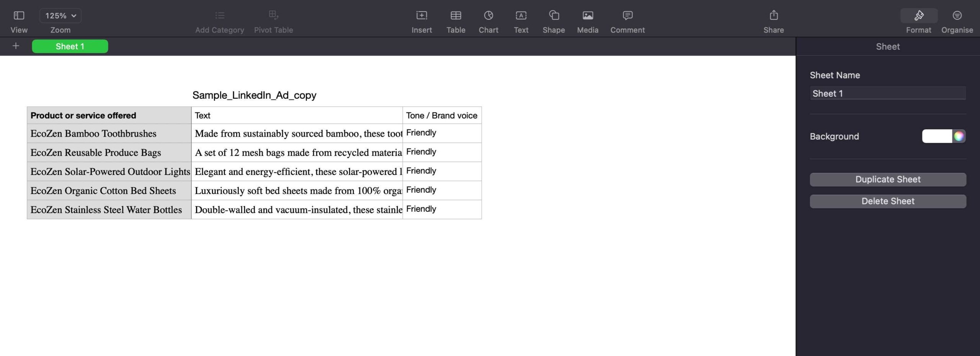Image resolution: width=980 pixels, height=356 pixels.
Task: Select the 'Text' header cell
Action: (297, 115)
